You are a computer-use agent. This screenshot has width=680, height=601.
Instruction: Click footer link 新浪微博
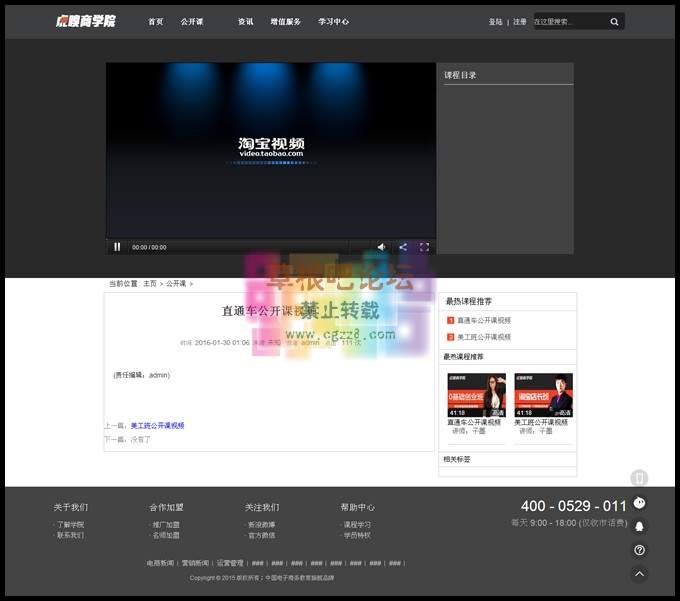[x=262, y=525]
